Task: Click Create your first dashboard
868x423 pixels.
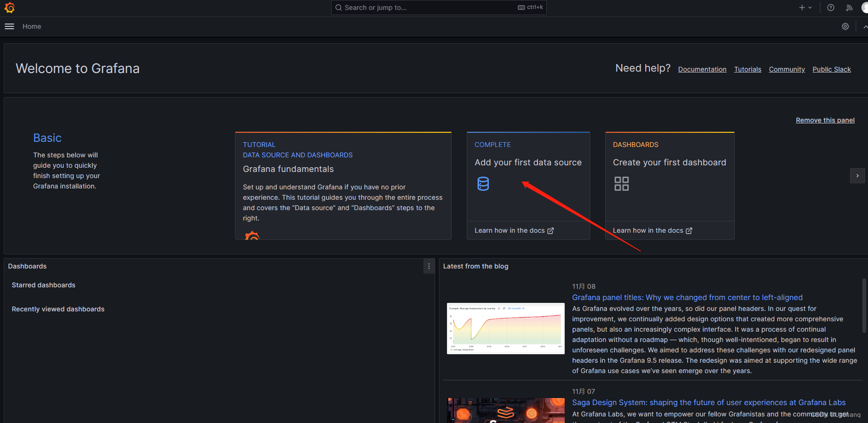Action: [x=669, y=163]
